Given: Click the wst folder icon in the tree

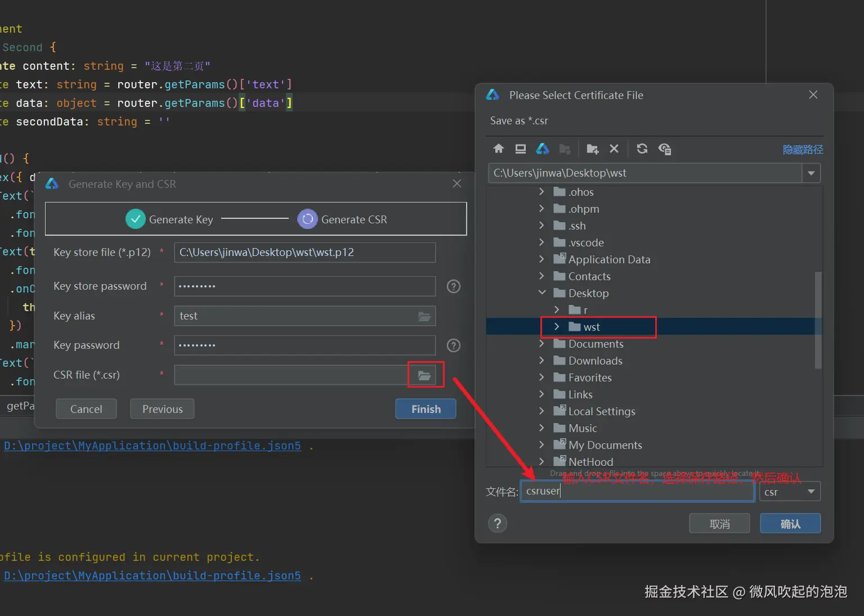Looking at the screenshot, I should pos(574,327).
